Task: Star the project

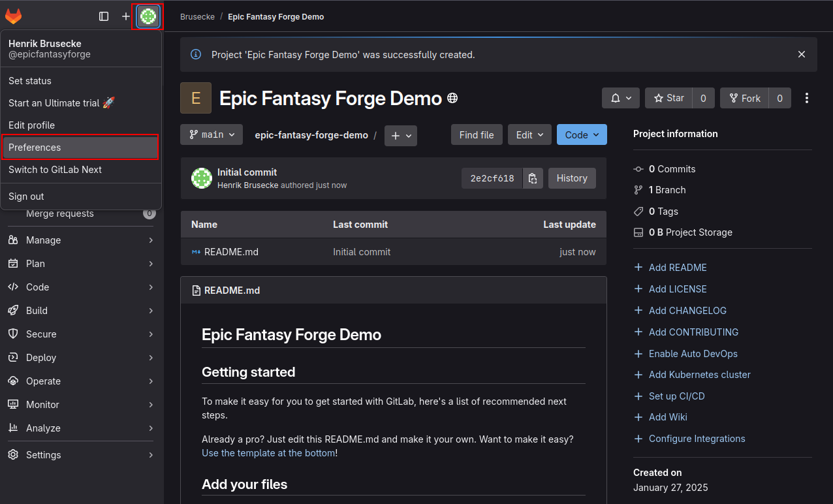Action: tap(668, 98)
